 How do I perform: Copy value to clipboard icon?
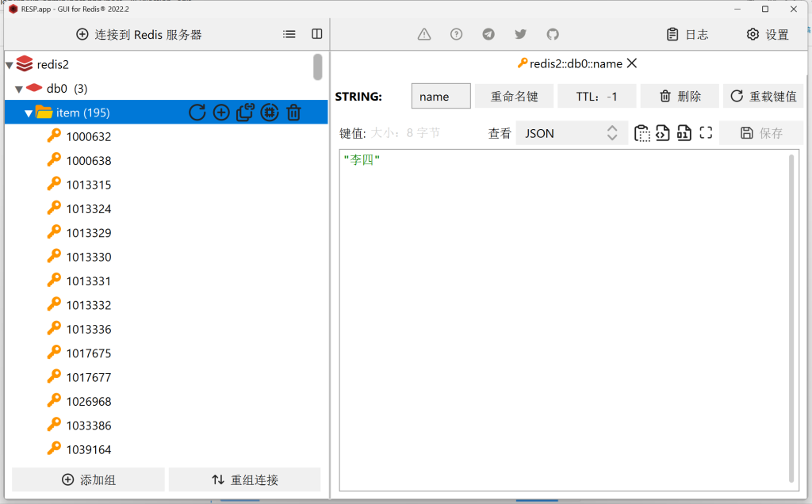(x=642, y=133)
